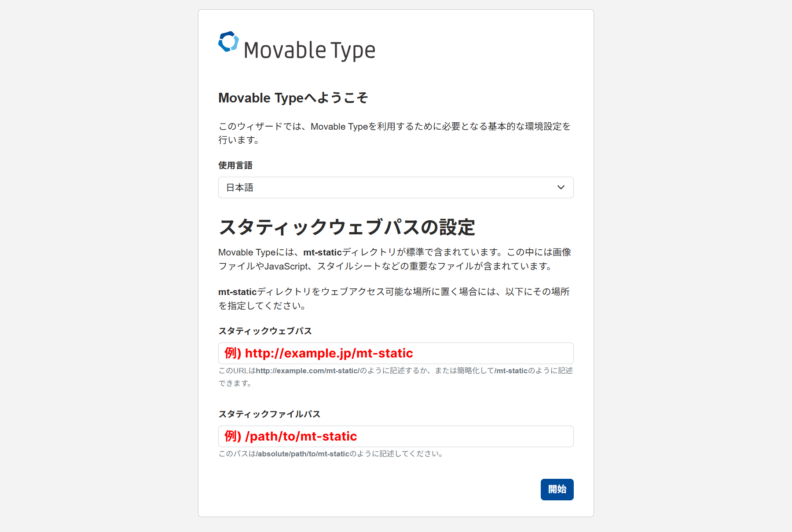Click the http://example.com/mt-static/ example in the hint
This screenshot has width=792, height=532.
coord(308,371)
